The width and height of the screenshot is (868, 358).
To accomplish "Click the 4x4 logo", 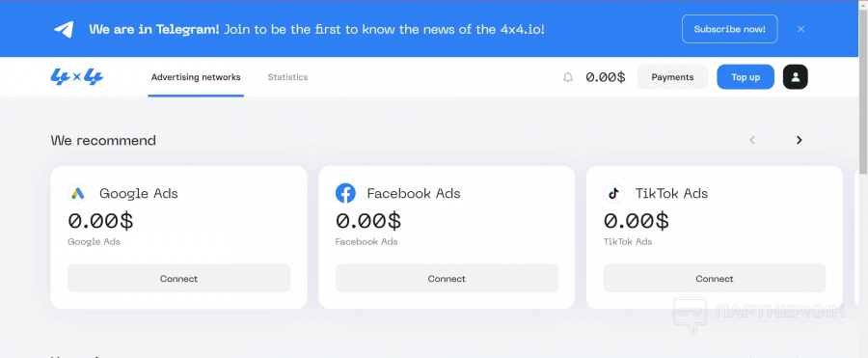I will 77,77.
